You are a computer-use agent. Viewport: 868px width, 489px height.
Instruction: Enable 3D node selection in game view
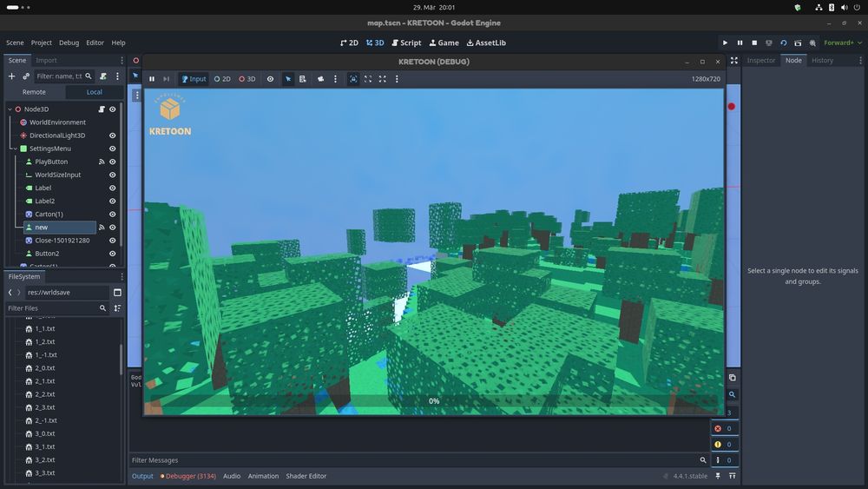tap(247, 79)
